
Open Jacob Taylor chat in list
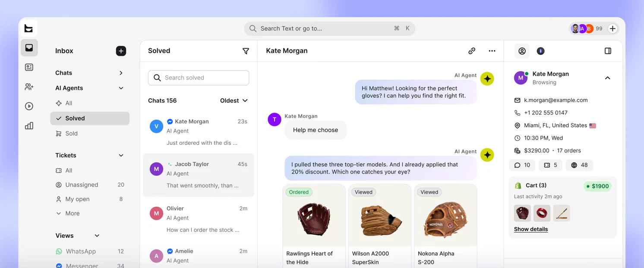tap(199, 175)
